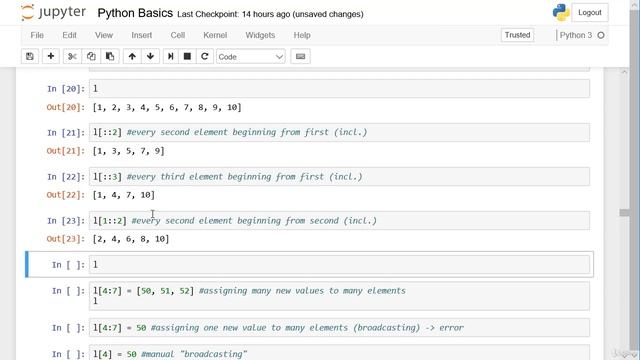The height and width of the screenshot is (360, 640).
Task: Click the In [21] prompt label
Action: [66, 133]
